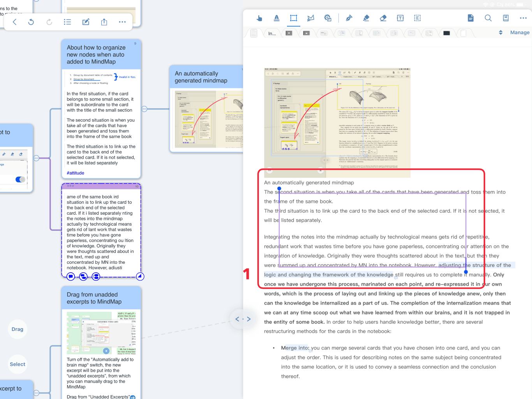Select the hand pointer tool
The height and width of the screenshot is (399, 532).
click(259, 18)
